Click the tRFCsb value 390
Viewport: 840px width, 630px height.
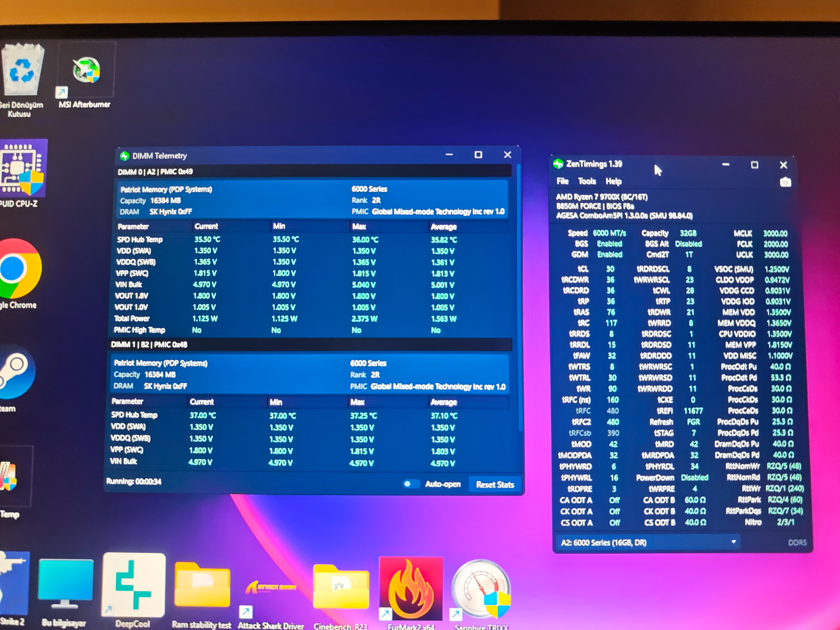click(613, 433)
